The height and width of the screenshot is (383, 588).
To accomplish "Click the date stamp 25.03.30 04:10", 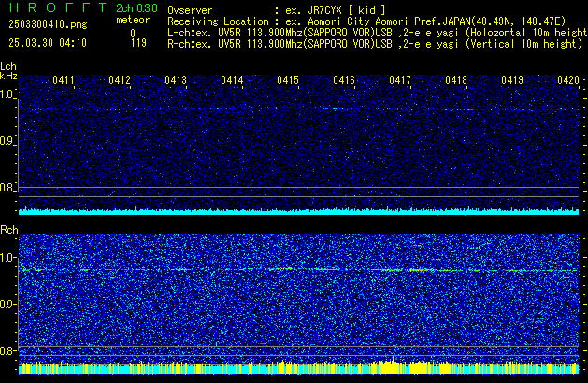I will pos(48,43).
